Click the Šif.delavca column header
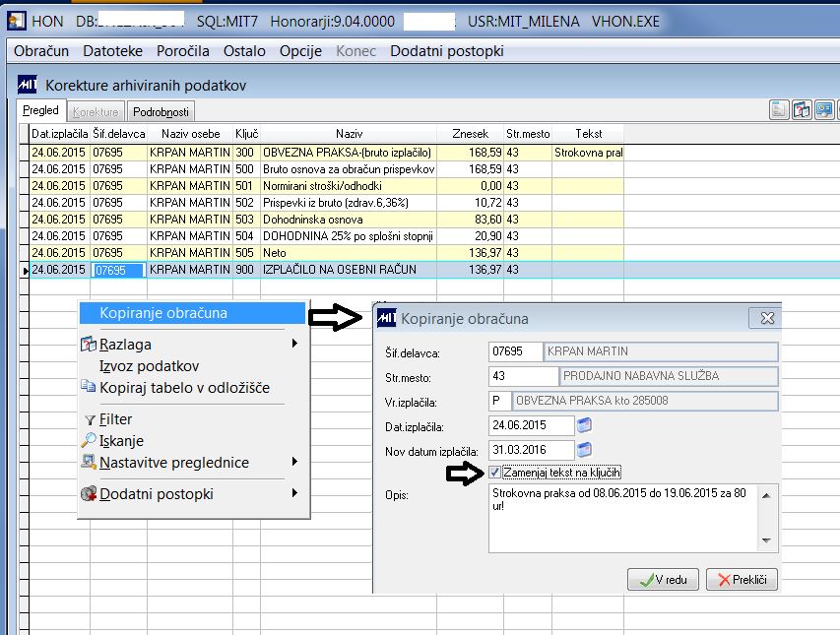The width and height of the screenshot is (840, 635). click(x=118, y=133)
